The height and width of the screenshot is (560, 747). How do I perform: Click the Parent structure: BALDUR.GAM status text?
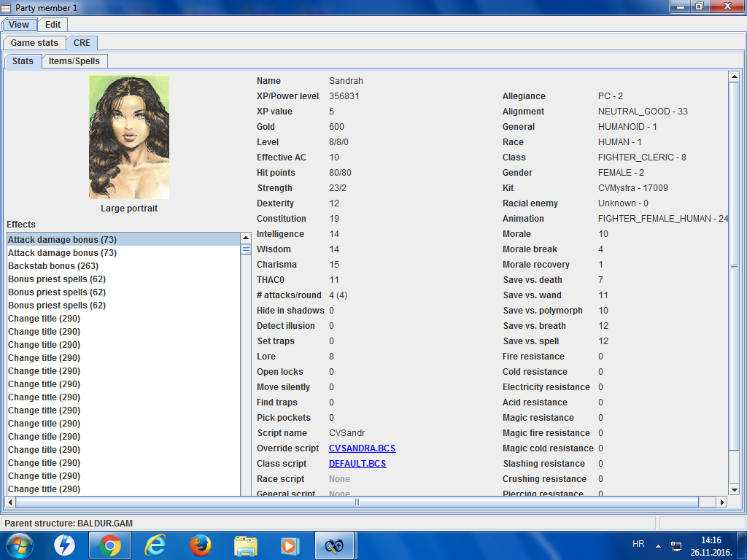point(69,524)
